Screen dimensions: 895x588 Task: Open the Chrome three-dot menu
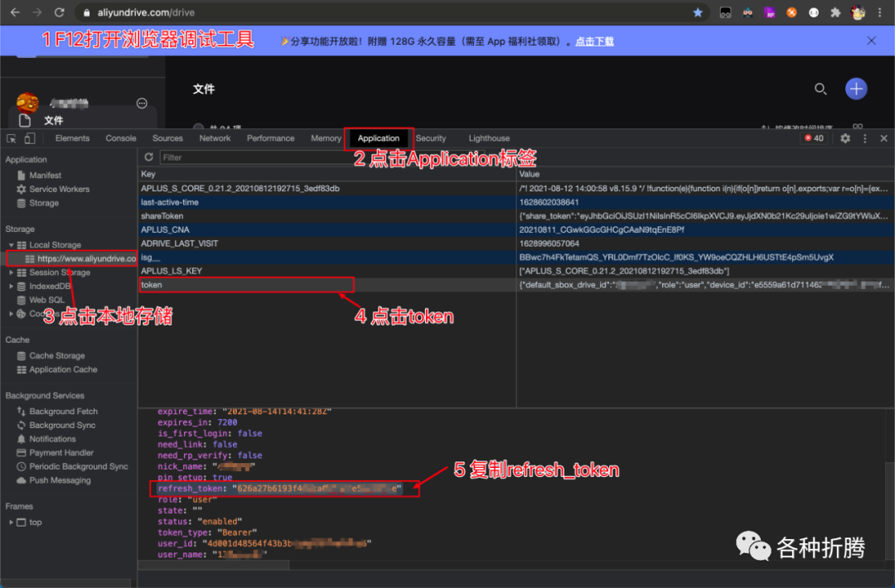(879, 12)
